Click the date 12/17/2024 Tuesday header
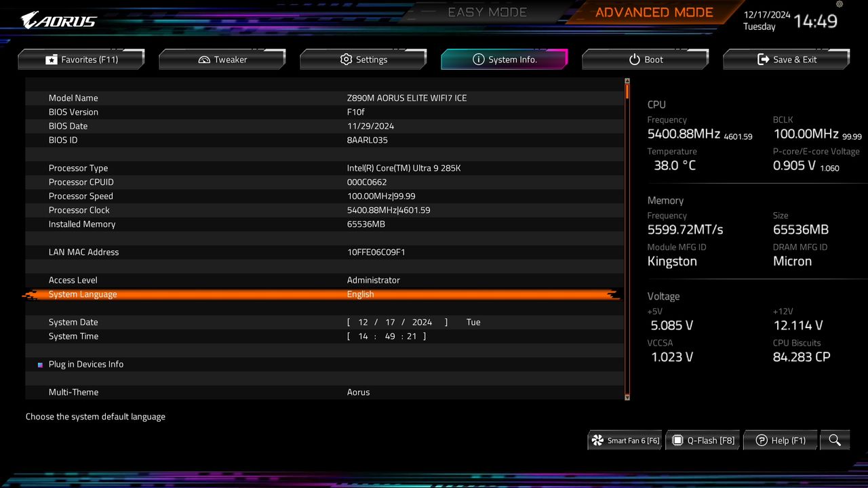 pos(767,20)
